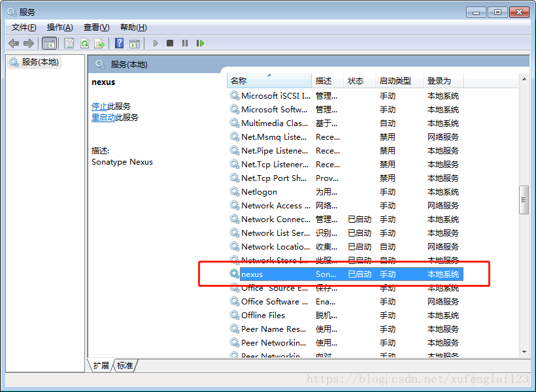Sort by the 描述 column header

tap(327, 80)
